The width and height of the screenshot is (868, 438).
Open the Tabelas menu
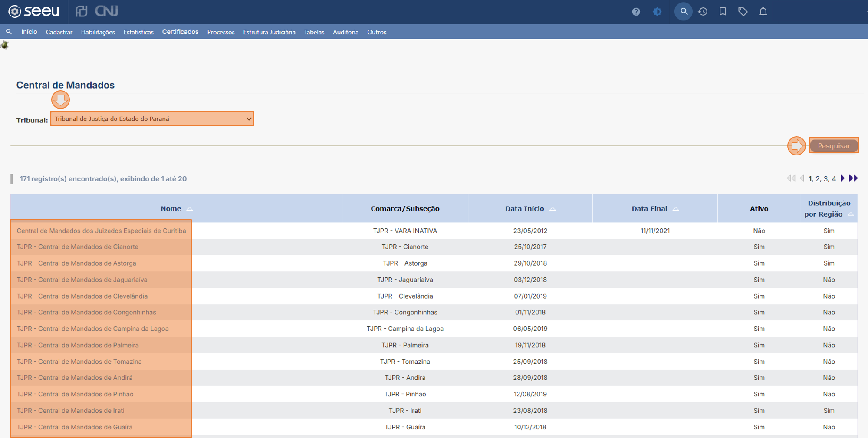click(314, 32)
